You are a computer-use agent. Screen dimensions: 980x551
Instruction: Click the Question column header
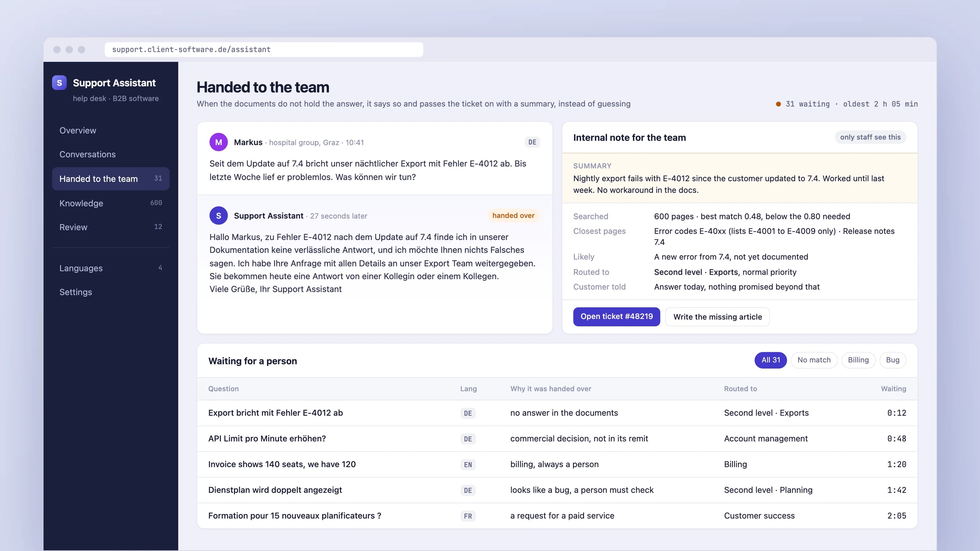point(223,389)
